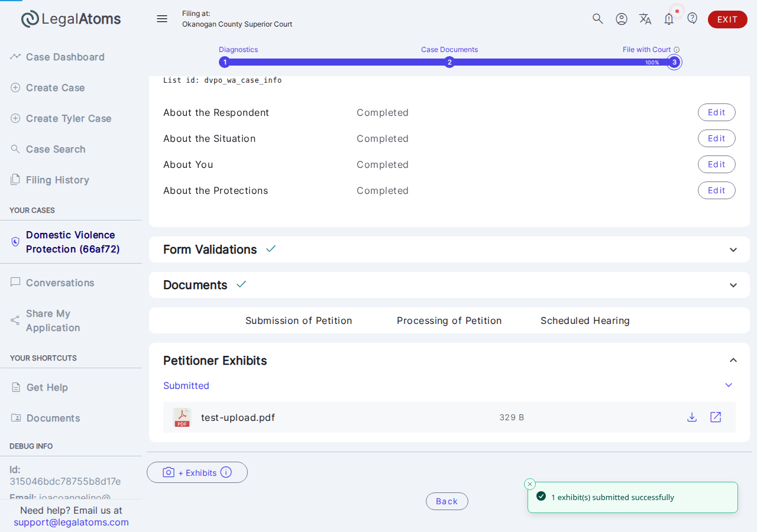The width and height of the screenshot is (757, 532).
Task: Toggle the hamburger menu icon
Action: (x=162, y=19)
